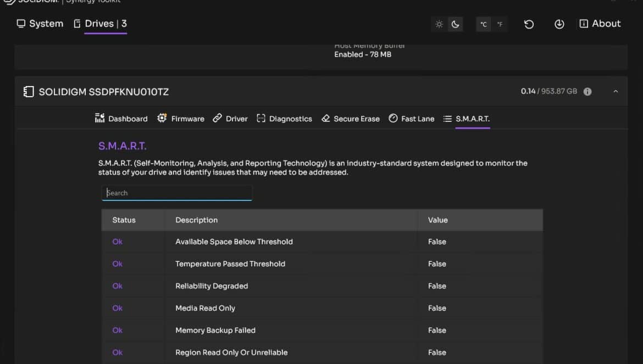
Task: Collapse the SOLIDIGM SSDPFKNU010TZ drive panel
Action: point(616,91)
